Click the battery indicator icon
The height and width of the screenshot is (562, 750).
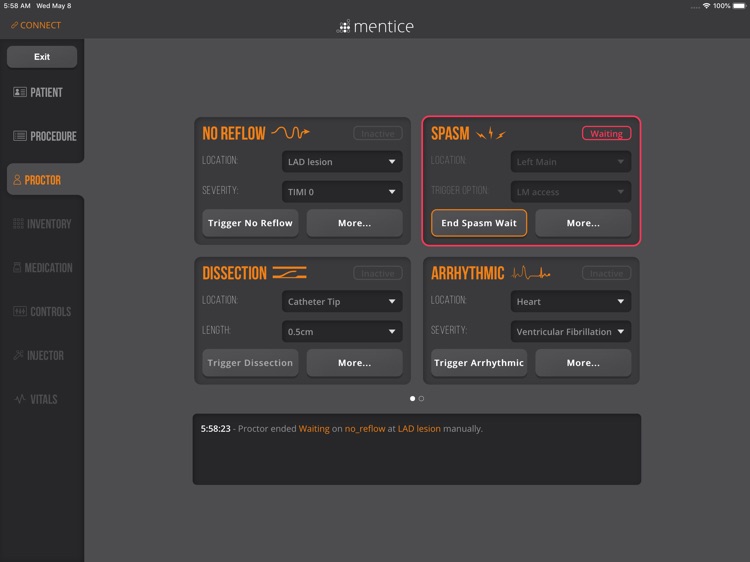(x=739, y=6)
